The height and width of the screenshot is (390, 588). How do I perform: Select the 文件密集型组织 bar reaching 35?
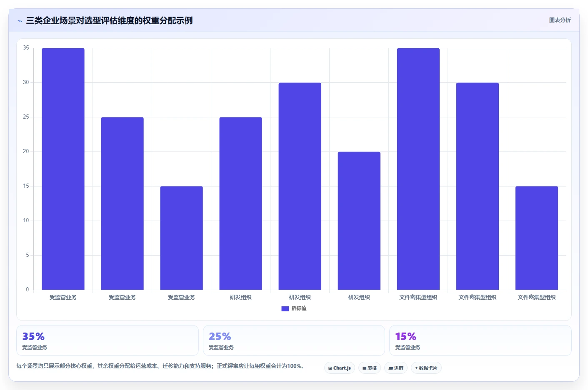point(418,169)
